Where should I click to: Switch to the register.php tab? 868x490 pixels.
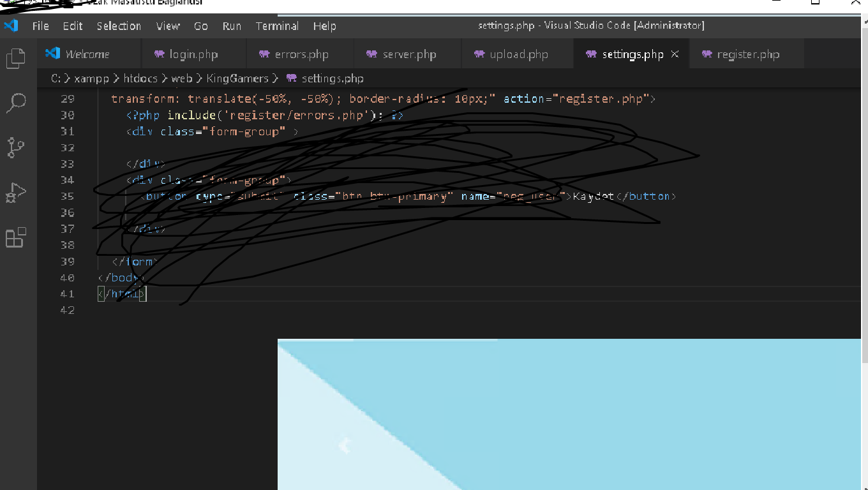coord(747,54)
